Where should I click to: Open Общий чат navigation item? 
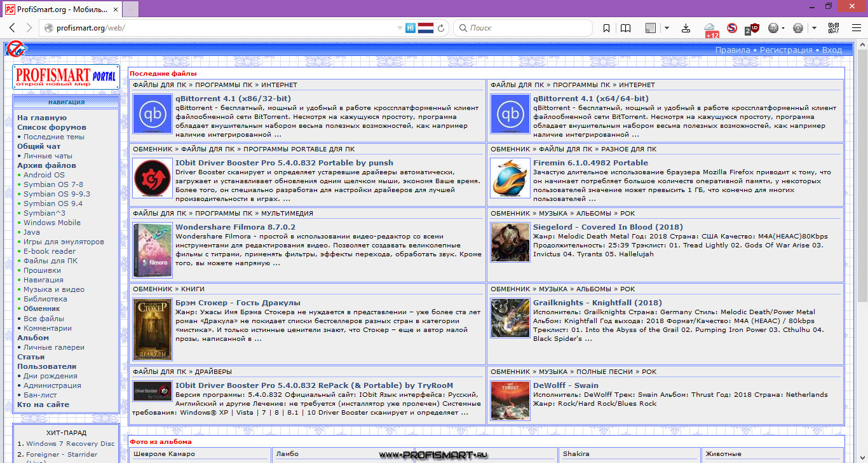coord(39,146)
